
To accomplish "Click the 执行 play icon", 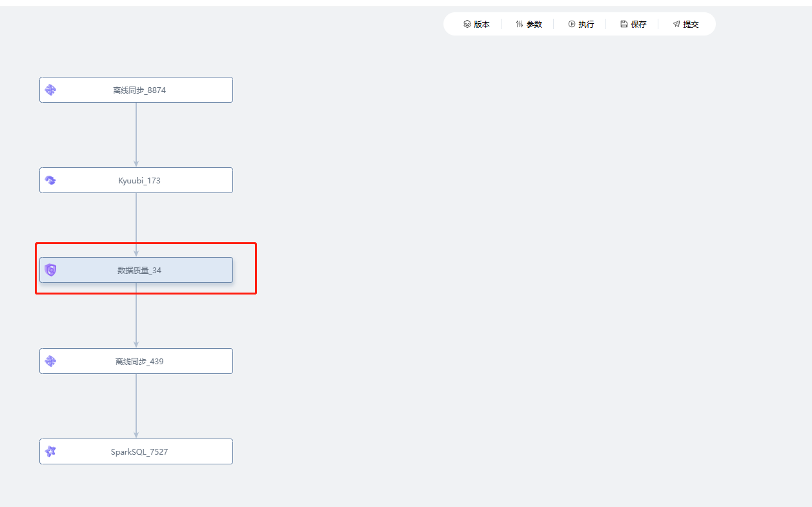I will (x=572, y=24).
